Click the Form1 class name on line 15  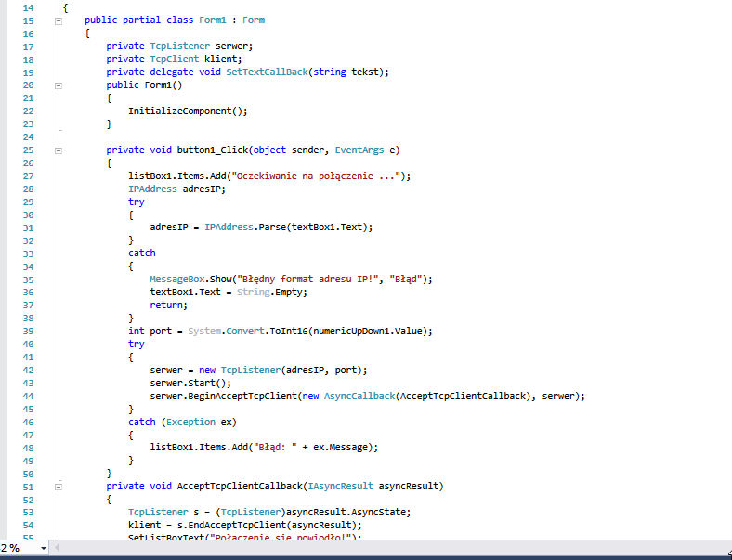coord(213,20)
